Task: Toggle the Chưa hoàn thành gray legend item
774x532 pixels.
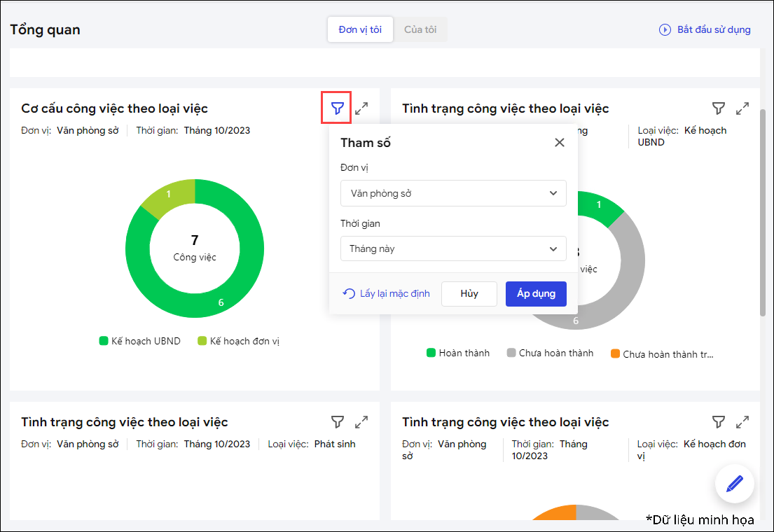Action: [551, 353]
